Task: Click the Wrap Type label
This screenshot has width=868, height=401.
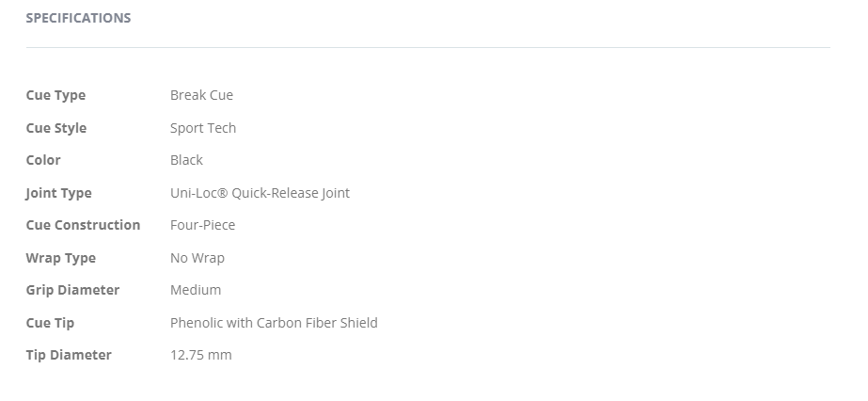Action: 61,258
